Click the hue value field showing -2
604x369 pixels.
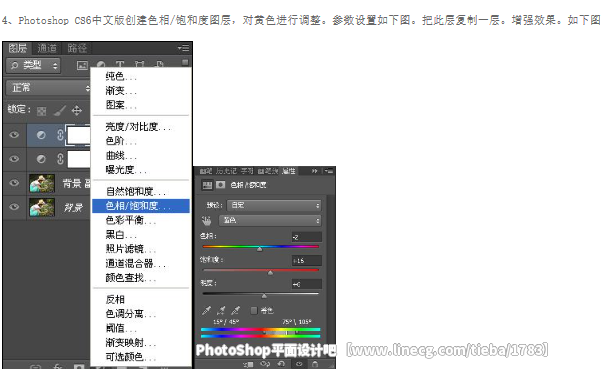coord(306,237)
